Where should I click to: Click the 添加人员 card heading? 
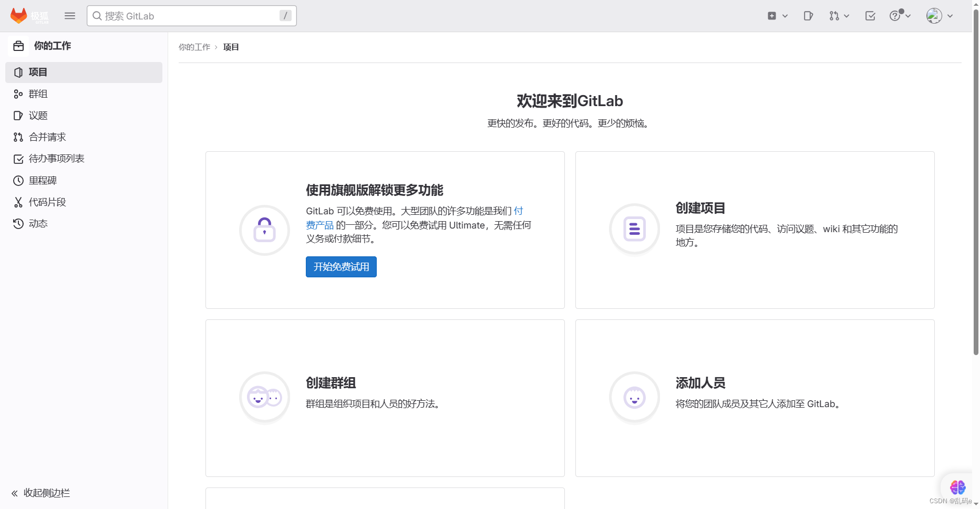[x=700, y=383]
